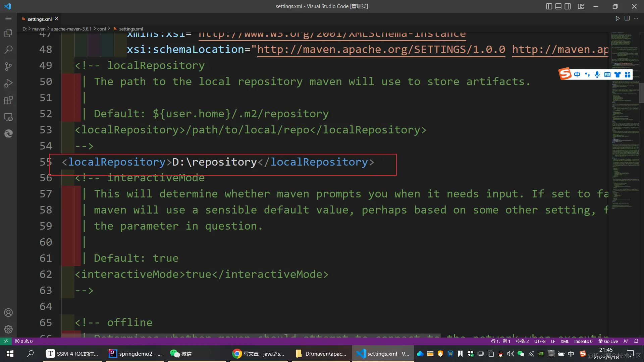The width and height of the screenshot is (644, 362).
Task: Click the vertical scrollbar slider of the editor
Action: pyautogui.click(x=641, y=92)
